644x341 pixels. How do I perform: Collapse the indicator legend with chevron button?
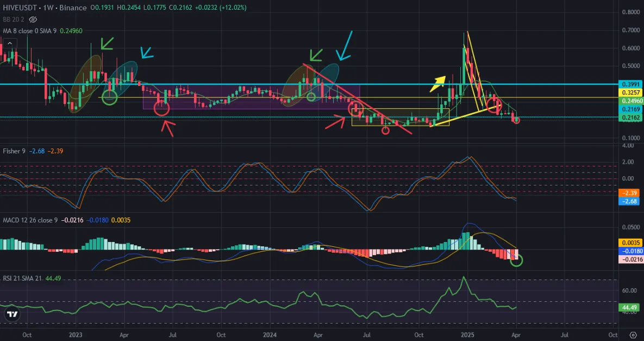10,43
